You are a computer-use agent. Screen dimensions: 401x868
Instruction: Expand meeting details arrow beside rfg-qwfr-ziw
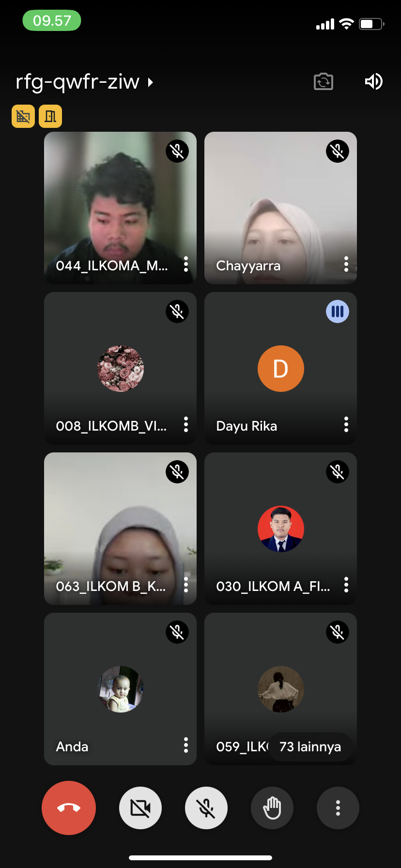(x=151, y=82)
